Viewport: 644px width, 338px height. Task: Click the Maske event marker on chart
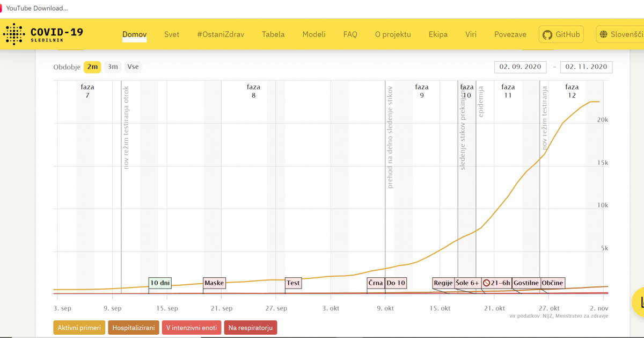214,283
